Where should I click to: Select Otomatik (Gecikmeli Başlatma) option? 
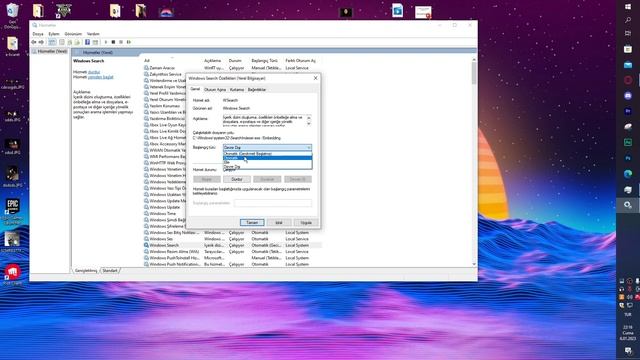267,153
